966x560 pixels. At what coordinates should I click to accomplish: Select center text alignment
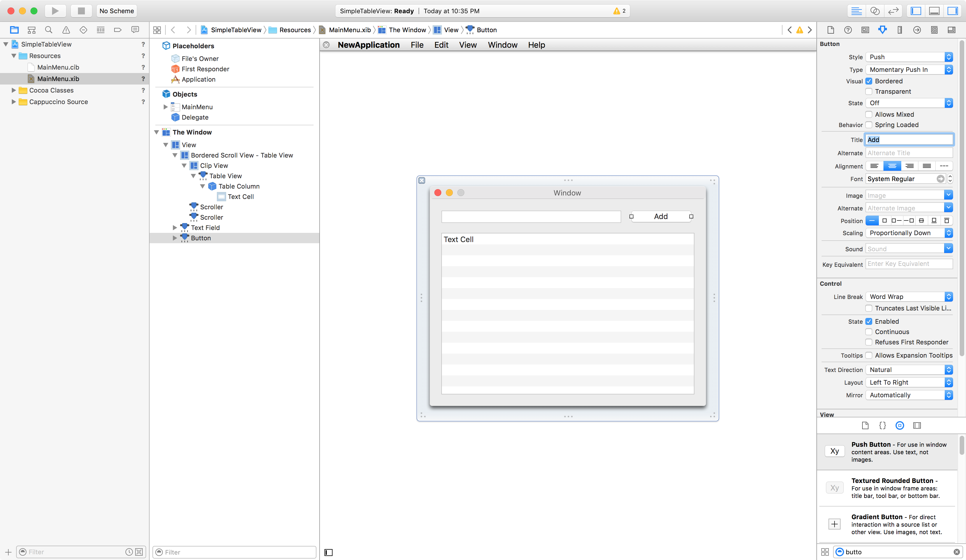(892, 166)
